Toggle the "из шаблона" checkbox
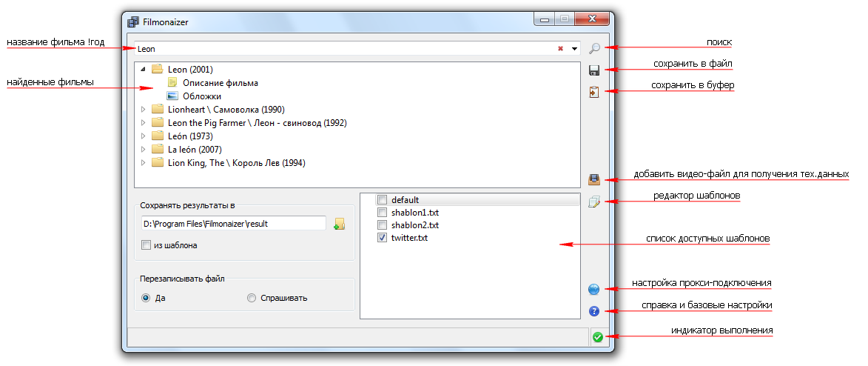 pyautogui.click(x=146, y=245)
